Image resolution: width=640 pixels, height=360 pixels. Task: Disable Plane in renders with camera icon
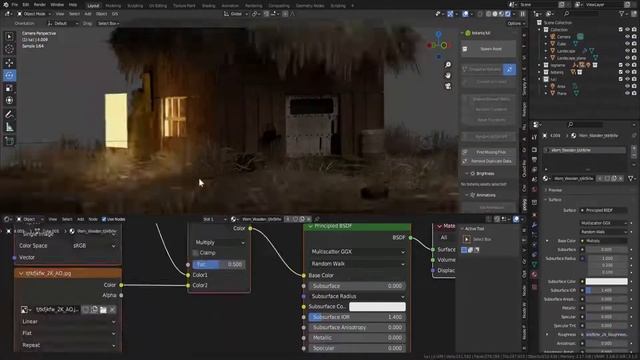634,93
